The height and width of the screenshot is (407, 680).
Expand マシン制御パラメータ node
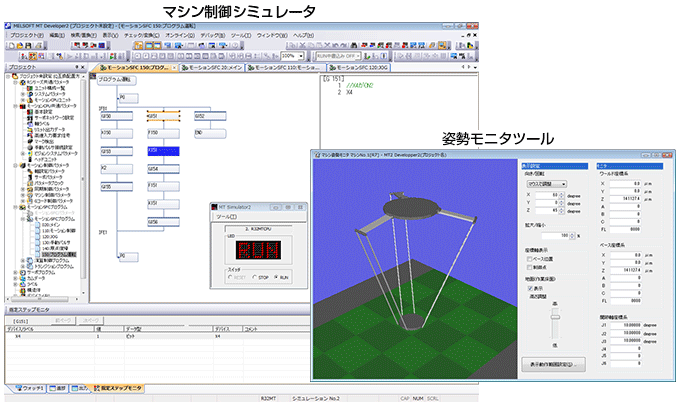click(x=23, y=195)
